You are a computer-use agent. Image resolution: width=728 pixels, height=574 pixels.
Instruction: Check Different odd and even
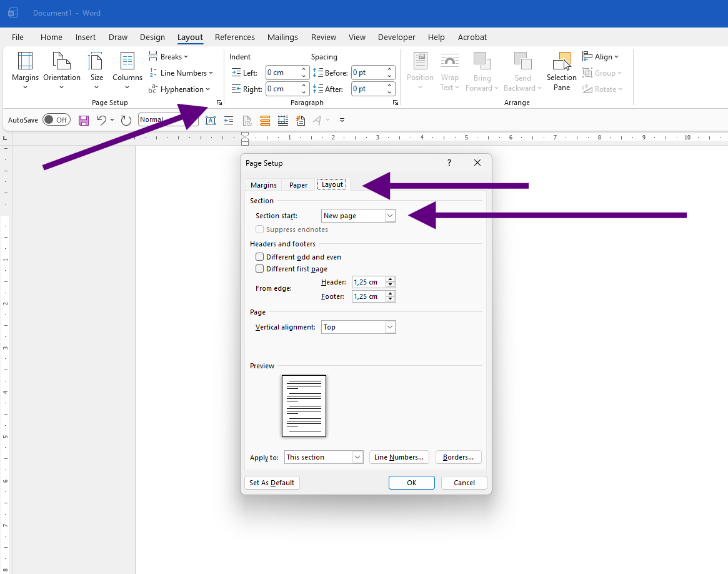259,257
